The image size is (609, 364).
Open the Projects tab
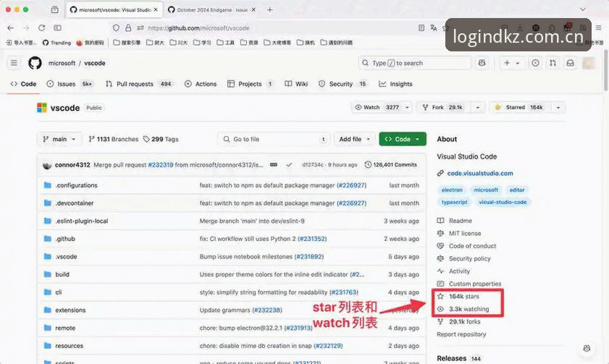tap(251, 84)
